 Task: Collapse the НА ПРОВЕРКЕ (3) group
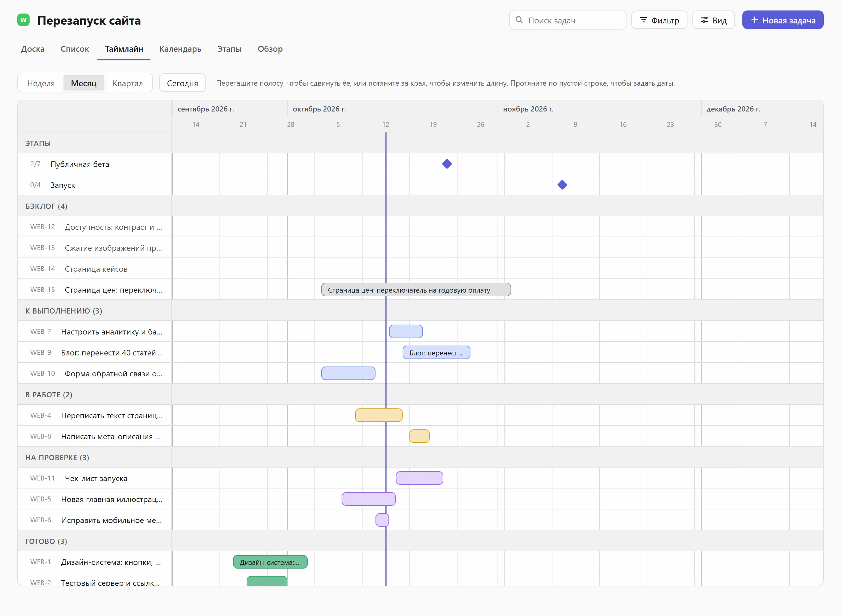tap(57, 457)
